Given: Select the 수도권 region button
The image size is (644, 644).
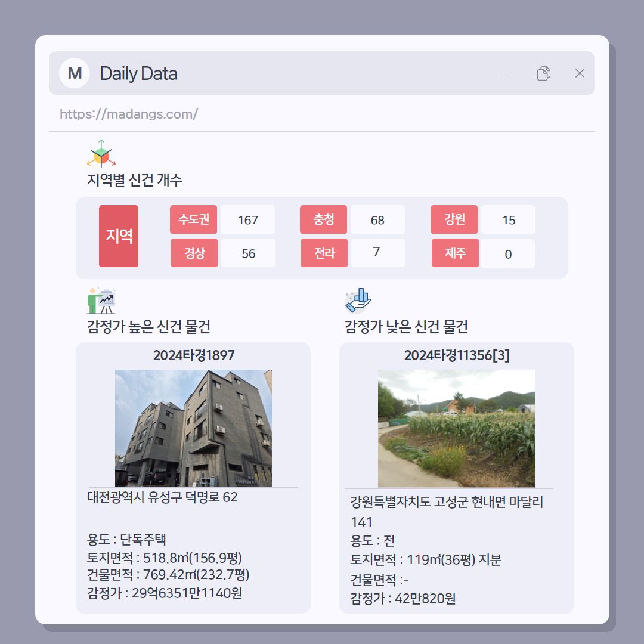Looking at the screenshot, I should pyautogui.click(x=193, y=219).
